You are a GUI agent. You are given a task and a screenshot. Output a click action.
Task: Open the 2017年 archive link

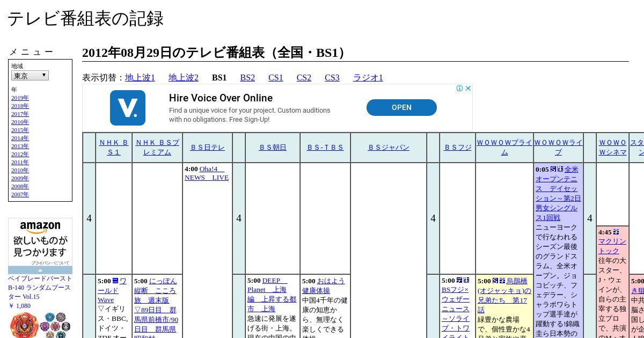click(20, 114)
